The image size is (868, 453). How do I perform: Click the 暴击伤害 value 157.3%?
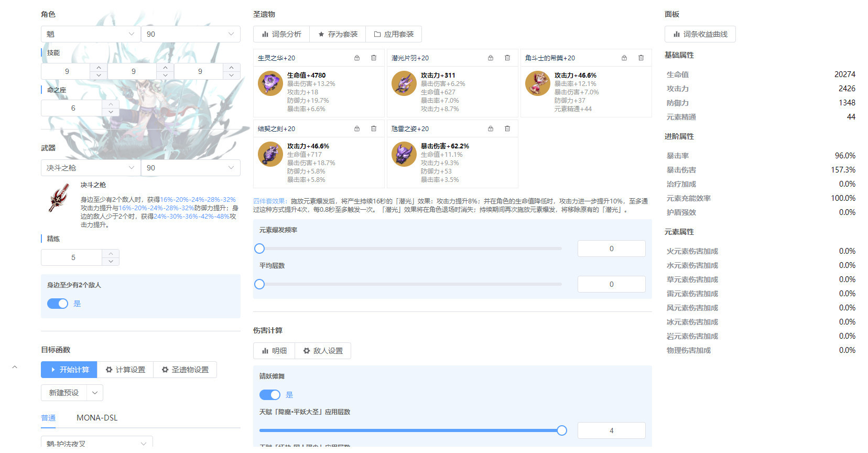tap(843, 170)
